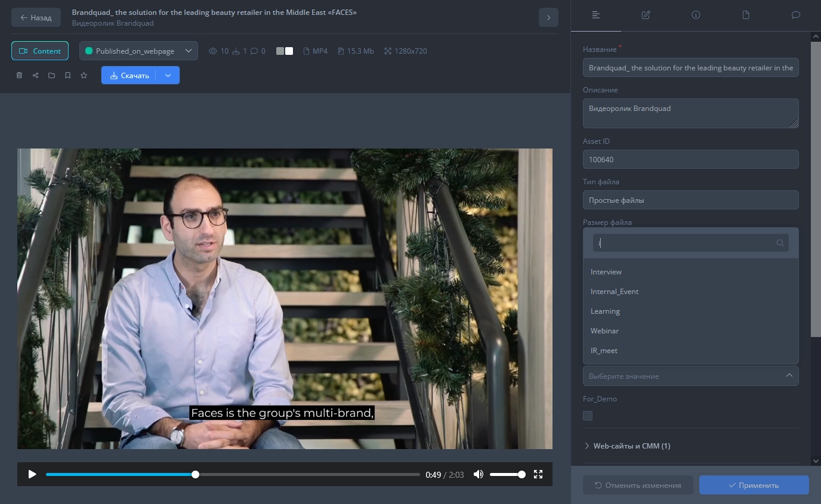The image size is (821, 504).
Task: Open the download options dropdown arrow
Action: 168,76
